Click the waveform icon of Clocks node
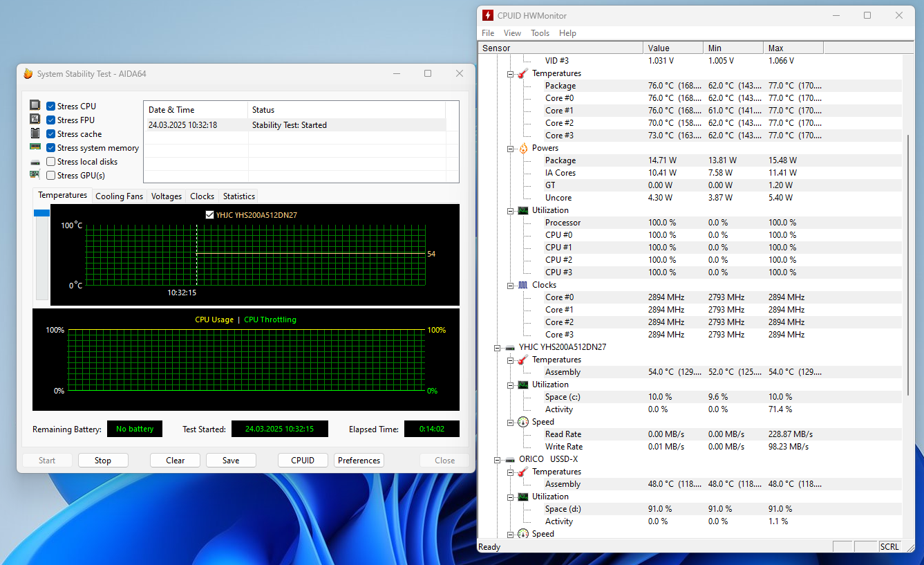Screen dimensions: 924x565 click(x=523, y=285)
